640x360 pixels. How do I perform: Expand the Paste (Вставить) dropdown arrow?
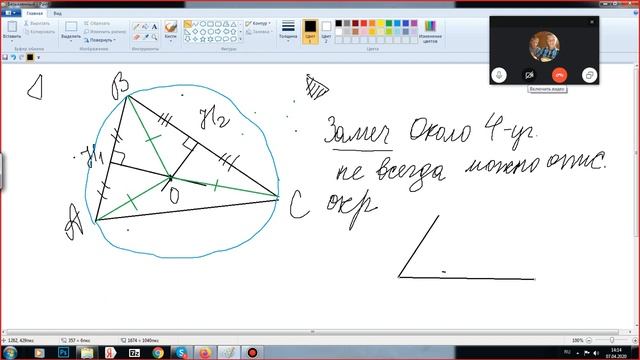pyautogui.click(x=12, y=41)
